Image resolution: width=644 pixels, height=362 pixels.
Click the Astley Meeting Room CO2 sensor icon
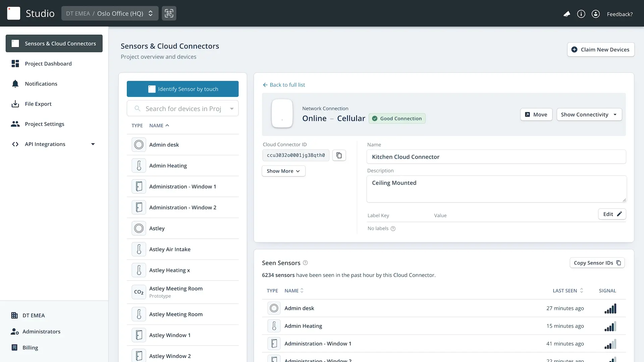[139, 292]
